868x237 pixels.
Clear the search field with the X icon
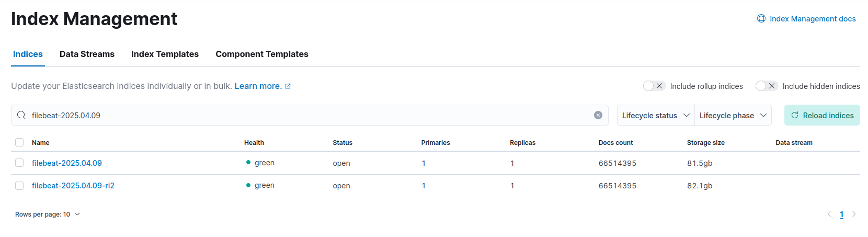[x=598, y=115]
